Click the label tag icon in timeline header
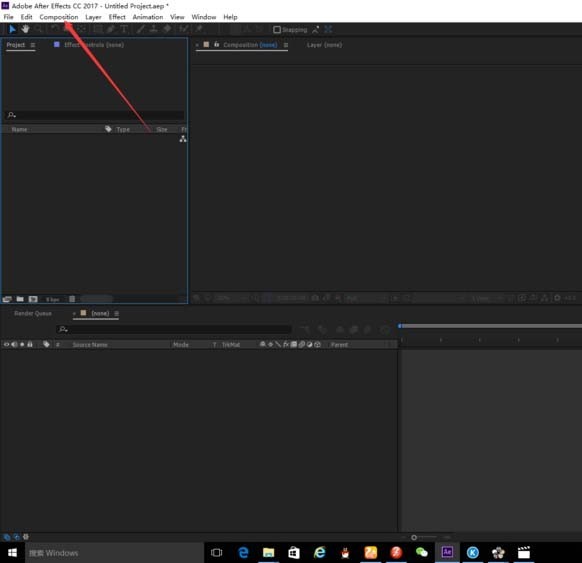The image size is (582, 563). point(46,344)
